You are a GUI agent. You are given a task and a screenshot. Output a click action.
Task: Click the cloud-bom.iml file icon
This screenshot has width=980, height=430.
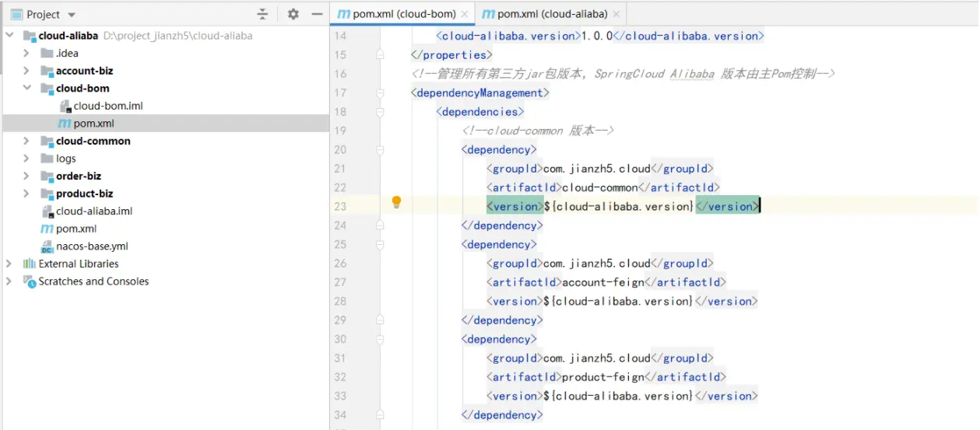(65, 106)
